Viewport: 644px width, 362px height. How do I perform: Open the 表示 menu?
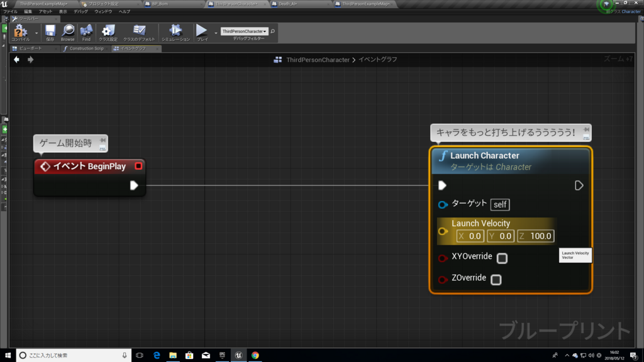(x=62, y=11)
